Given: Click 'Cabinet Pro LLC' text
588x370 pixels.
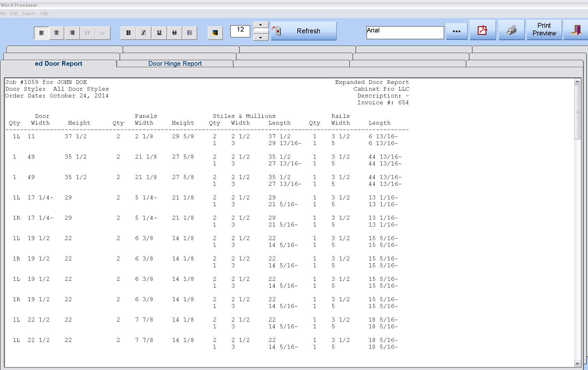Looking at the screenshot, I should tap(381, 89).
